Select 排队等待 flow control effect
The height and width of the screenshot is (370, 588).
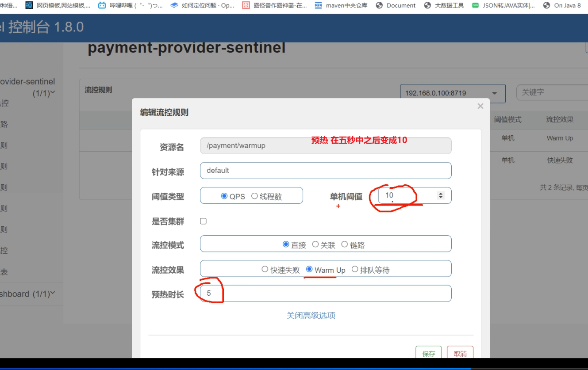coord(355,269)
